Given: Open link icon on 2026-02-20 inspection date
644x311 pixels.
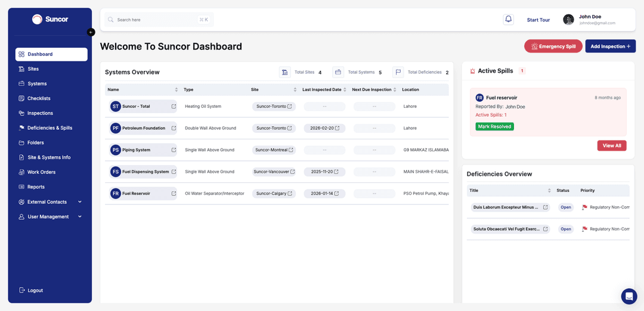Looking at the screenshot, I should 337,128.
